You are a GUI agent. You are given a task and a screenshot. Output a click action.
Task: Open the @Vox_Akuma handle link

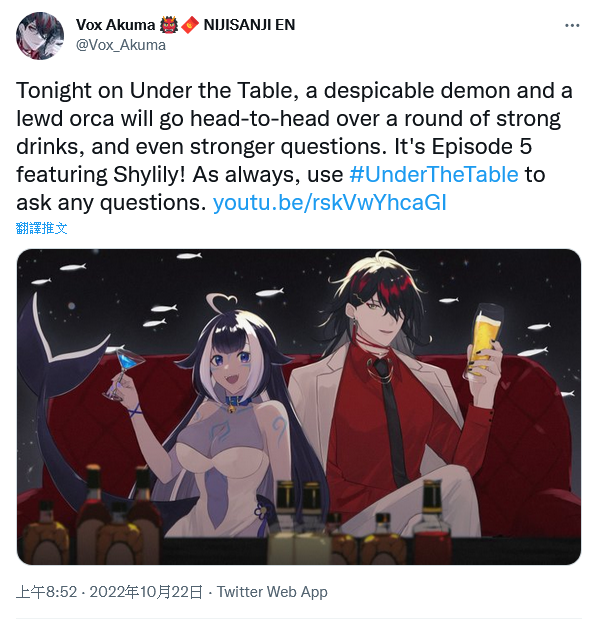click(121, 45)
